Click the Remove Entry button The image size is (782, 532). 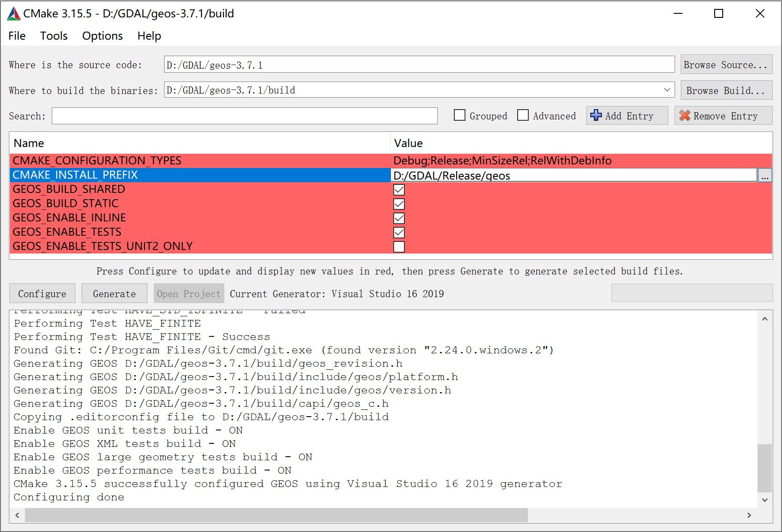pyautogui.click(x=723, y=116)
